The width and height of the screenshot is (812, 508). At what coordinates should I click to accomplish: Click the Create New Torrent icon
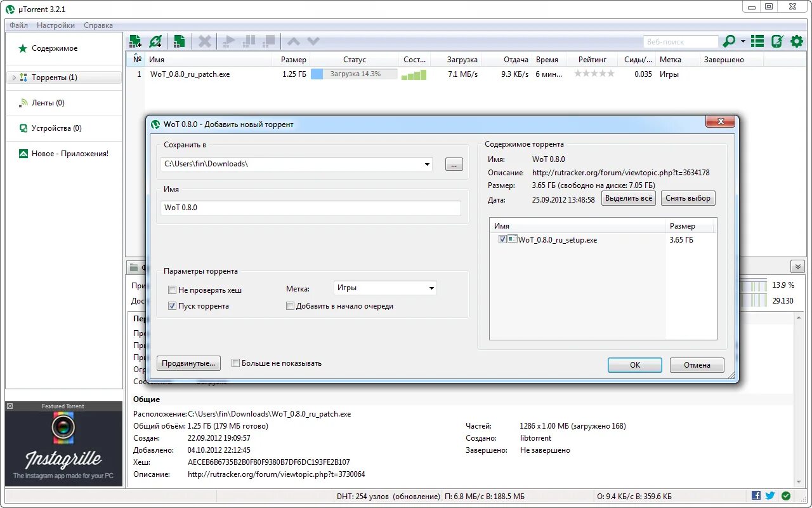coord(180,42)
